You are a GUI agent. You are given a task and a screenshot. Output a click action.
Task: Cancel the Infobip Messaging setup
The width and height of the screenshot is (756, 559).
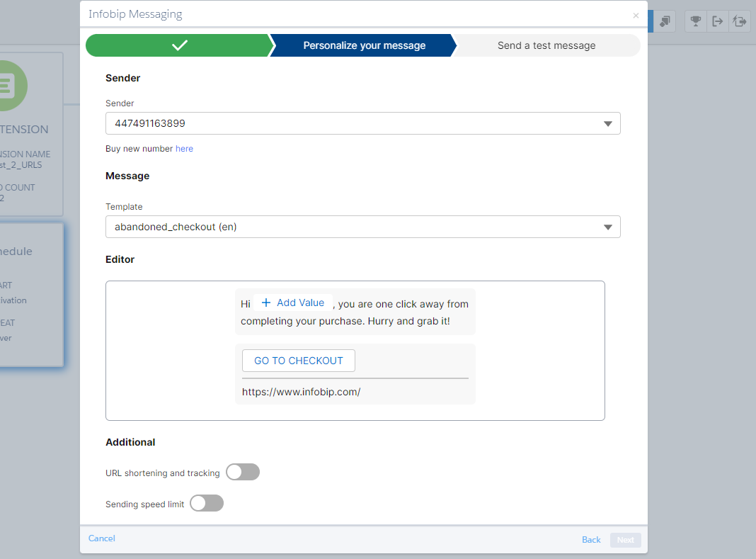tap(102, 538)
